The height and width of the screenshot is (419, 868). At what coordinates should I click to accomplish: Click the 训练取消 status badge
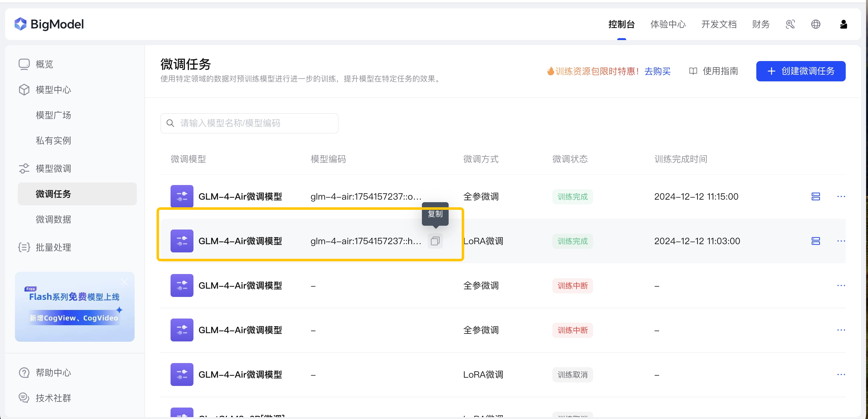pyautogui.click(x=572, y=374)
